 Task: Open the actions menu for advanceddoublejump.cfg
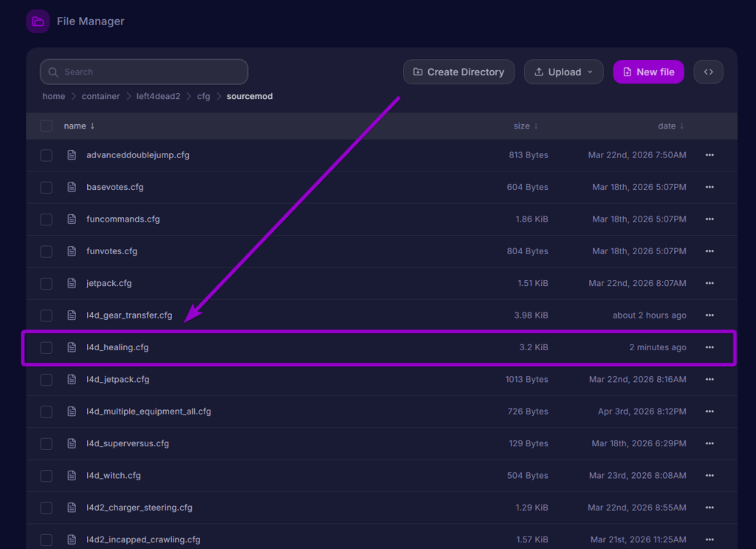(709, 155)
